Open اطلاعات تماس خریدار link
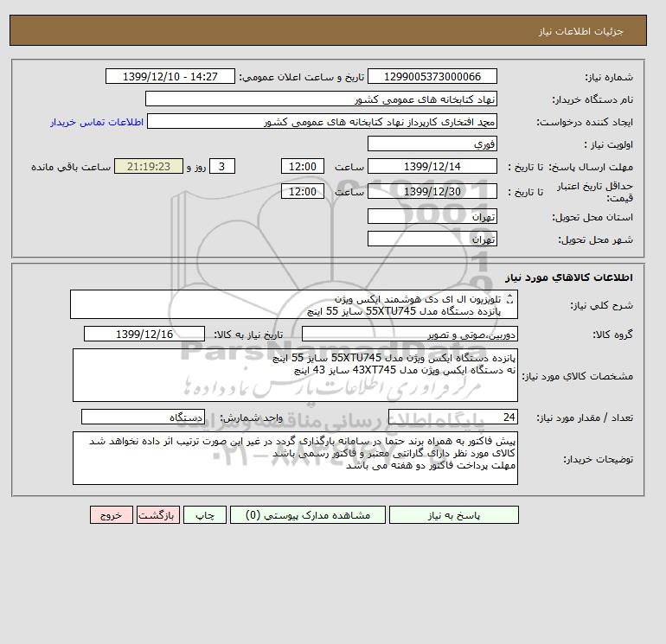The image size is (666, 644). coord(97,122)
